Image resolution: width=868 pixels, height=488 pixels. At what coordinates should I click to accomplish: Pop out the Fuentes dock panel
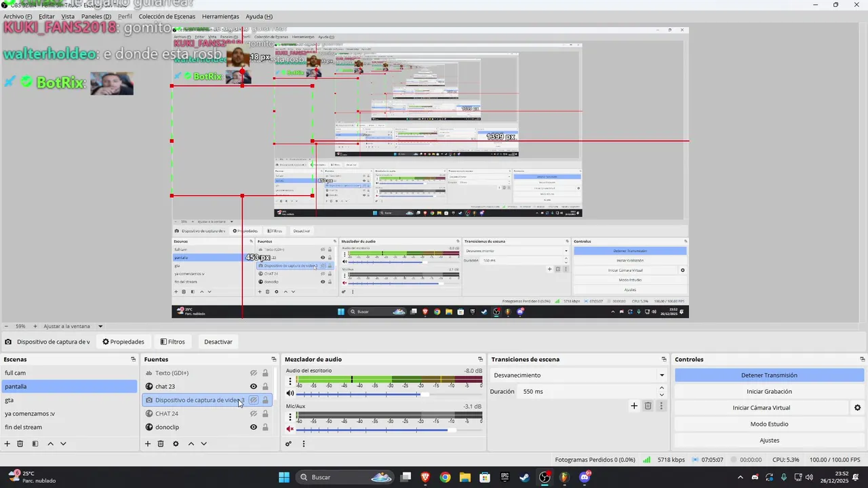coord(274,359)
